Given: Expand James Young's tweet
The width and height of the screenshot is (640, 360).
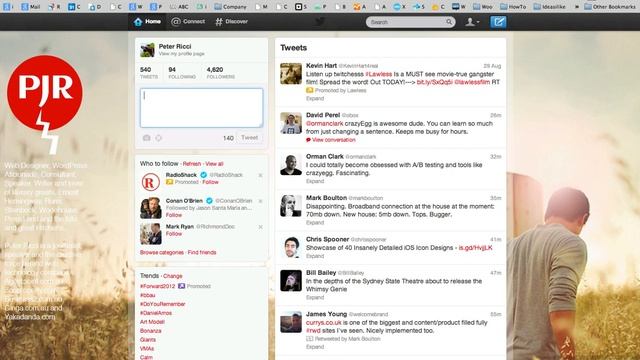Looking at the screenshot, I should (315, 347).
